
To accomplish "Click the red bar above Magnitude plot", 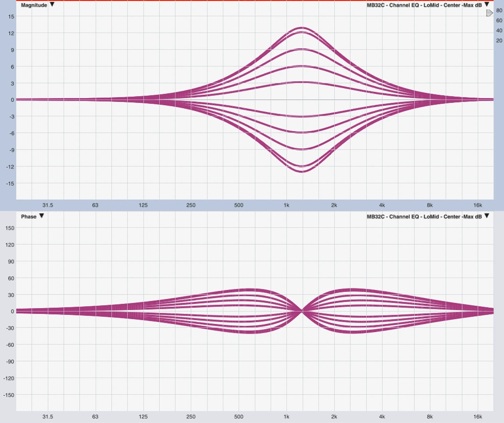I will pyautogui.click(x=252, y=0).
